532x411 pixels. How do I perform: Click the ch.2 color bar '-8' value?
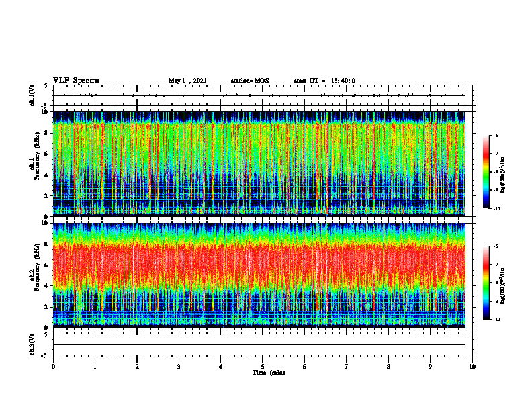pyautogui.click(x=496, y=283)
